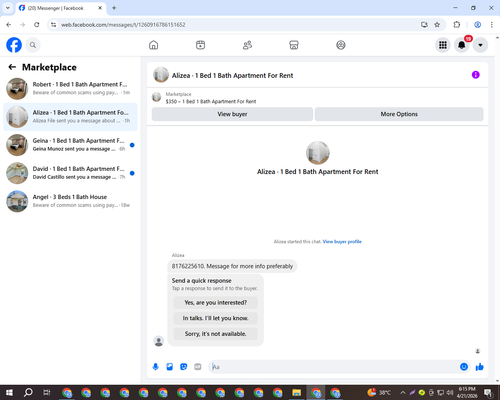Open Robert's 1 Bed 1 Bath conversation
The image size is (500, 400).
(x=70, y=89)
